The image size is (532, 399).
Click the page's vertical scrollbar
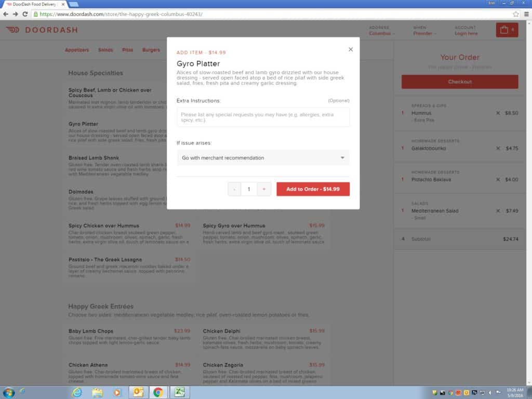click(x=529, y=203)
